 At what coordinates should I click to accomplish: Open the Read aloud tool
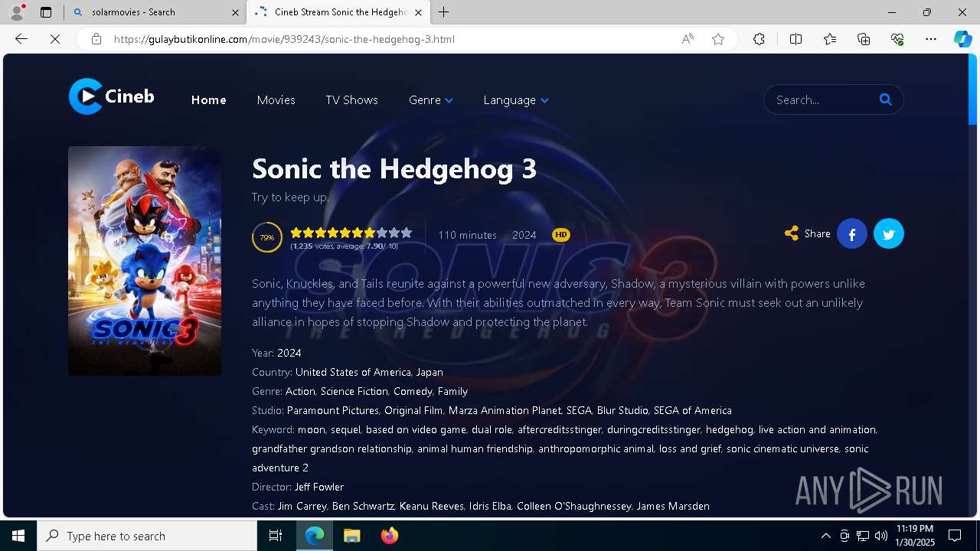pyautogui.click(x=688, y=39)
